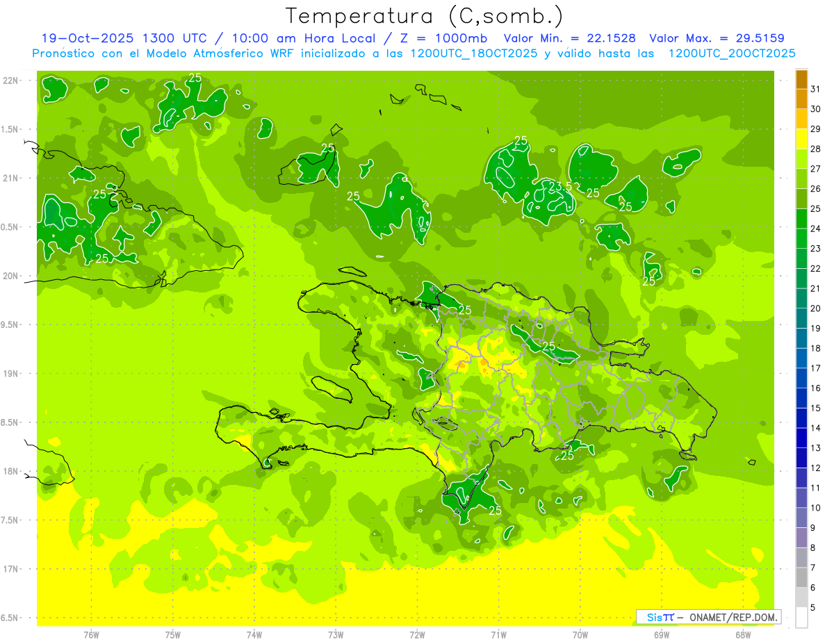Click the purple legend swatch between 9 and 10
The width and height of the screenshot is (834, 644).
(801, 518)
